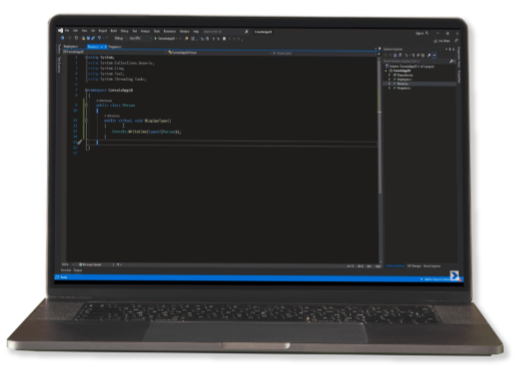
Task: Switch to the Solution Explorer bottom tab
Action: (395, 266)
